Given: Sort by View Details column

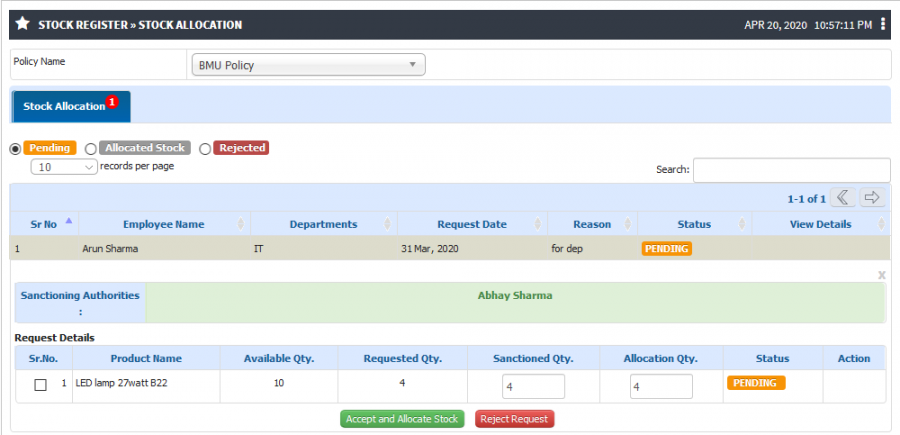Looking at the screenshot, I should coord(820,224).
